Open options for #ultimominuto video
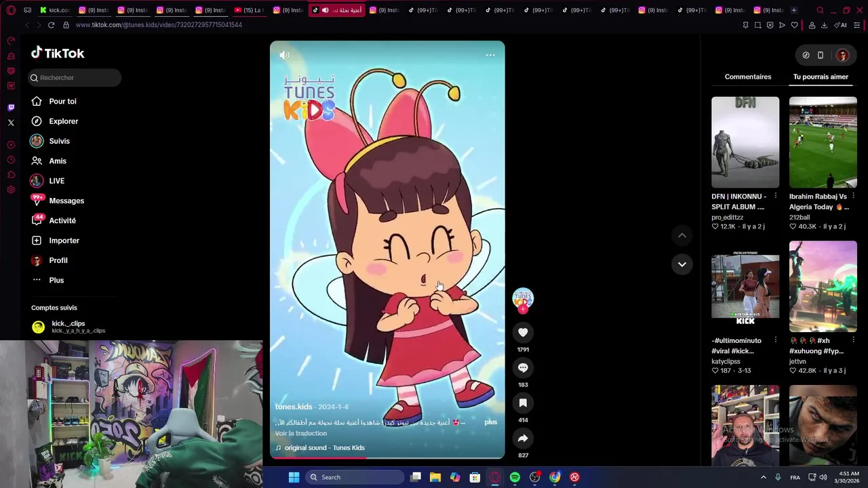868x488 pixels. (776, 340)
